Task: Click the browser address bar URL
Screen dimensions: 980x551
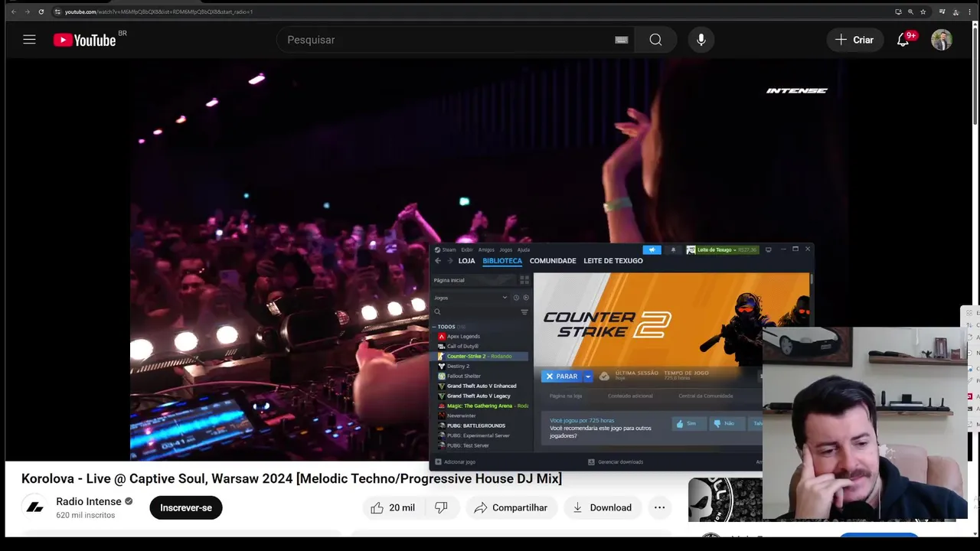Action: coord(158,11)
